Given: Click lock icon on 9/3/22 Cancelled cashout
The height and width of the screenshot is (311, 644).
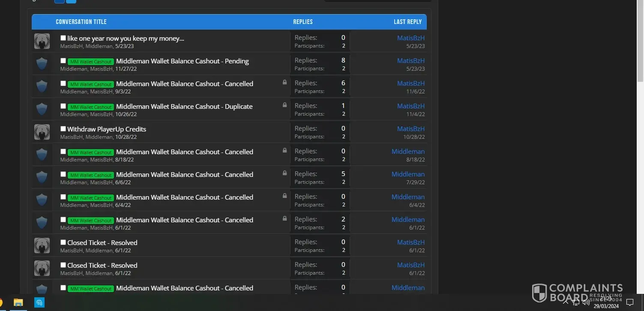Looking at the screenshot, I should pos(285,82).
